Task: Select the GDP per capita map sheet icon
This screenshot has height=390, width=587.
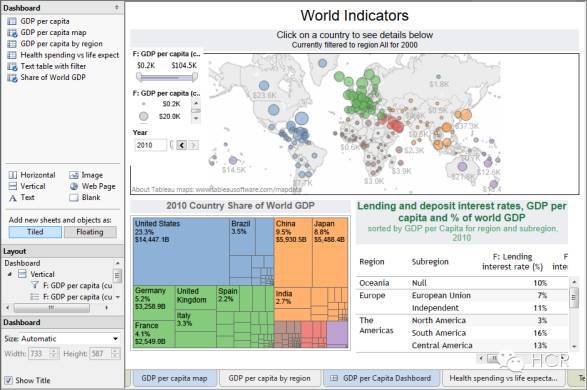Action: coord(12,33)
